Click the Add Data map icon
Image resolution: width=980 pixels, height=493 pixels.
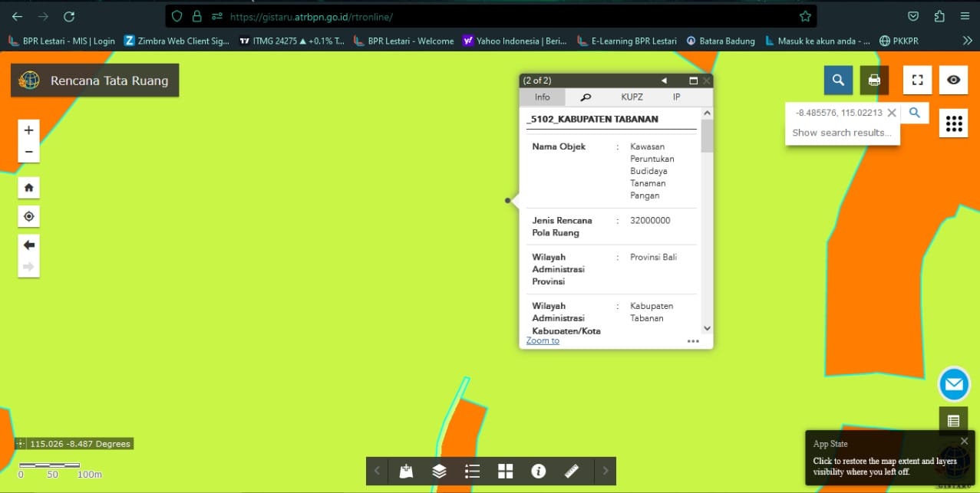click(x=406, y=472)
